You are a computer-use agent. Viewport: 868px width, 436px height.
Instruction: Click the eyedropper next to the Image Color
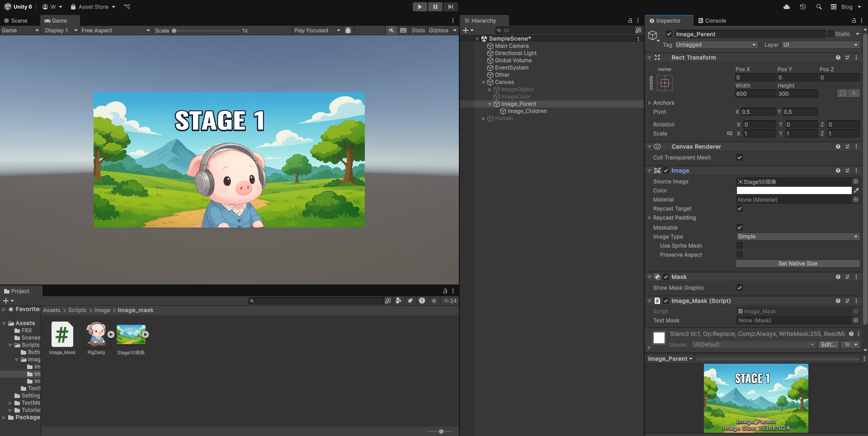point(857,190)
